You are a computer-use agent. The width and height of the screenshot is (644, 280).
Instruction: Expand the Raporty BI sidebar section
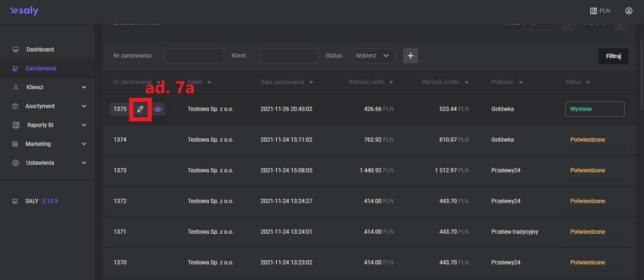(x=84, y=125)
